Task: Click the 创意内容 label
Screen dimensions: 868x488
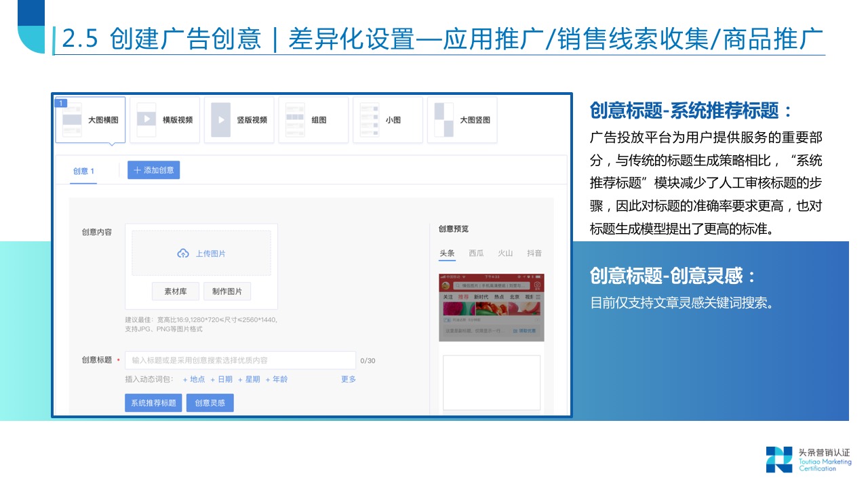Action: click(x=97, y=232)
